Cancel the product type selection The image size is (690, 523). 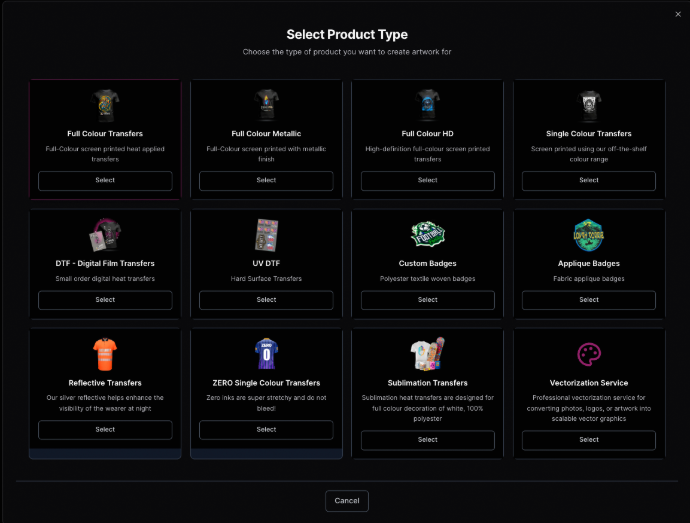(346, 500)
